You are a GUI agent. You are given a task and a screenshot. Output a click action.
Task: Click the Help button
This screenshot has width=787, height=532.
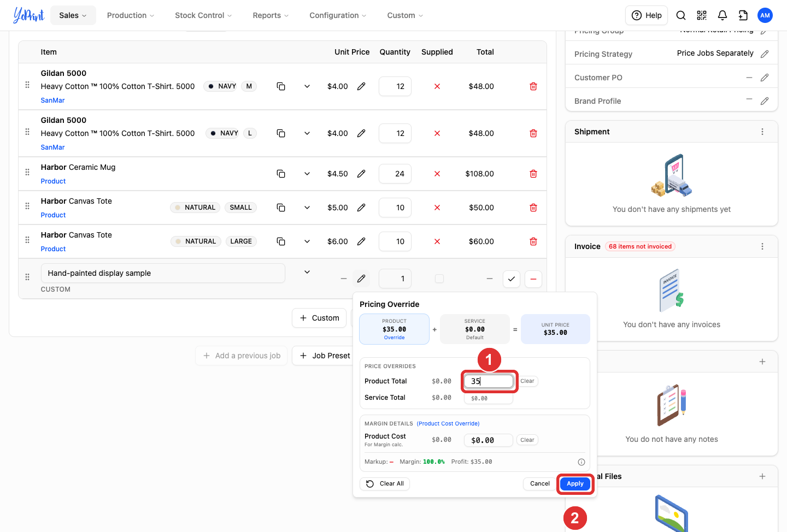point(647,15)
